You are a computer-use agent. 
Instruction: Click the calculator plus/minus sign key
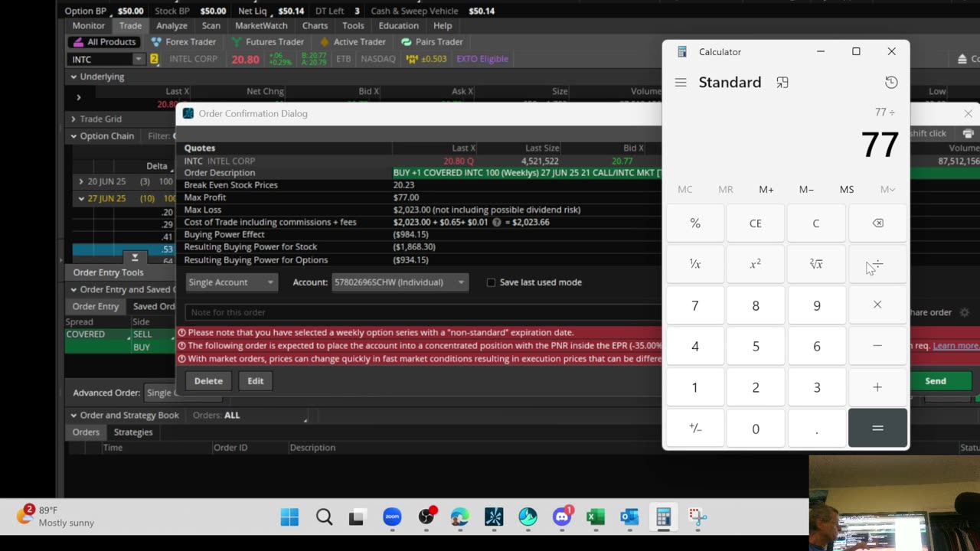pos(695,429)
